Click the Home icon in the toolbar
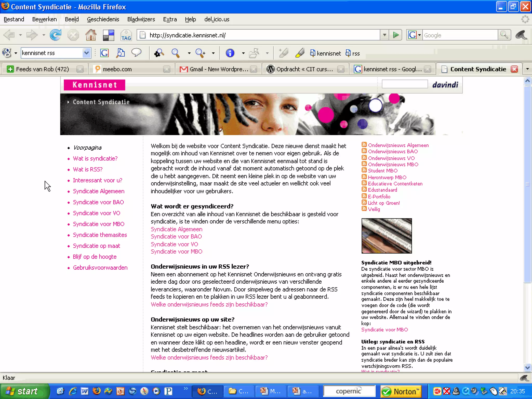This screenshot has width=532, height=399. [x=91, y=35]
